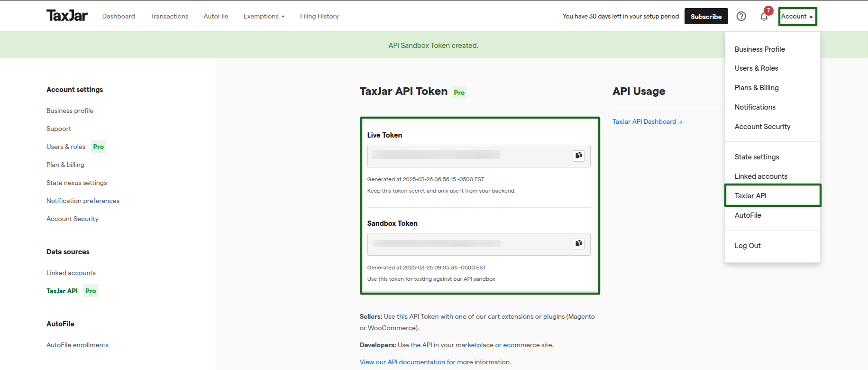Screen dimensions: 868x370
Task: Click the TaxJar logo
Action: coord(67,16)
